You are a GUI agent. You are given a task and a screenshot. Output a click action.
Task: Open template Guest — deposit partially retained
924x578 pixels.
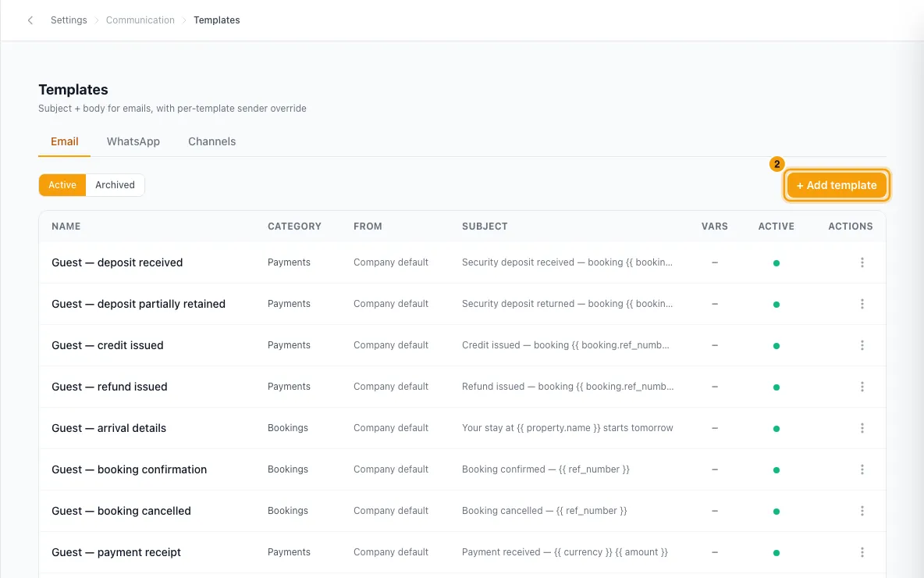(x=138, y=304)
